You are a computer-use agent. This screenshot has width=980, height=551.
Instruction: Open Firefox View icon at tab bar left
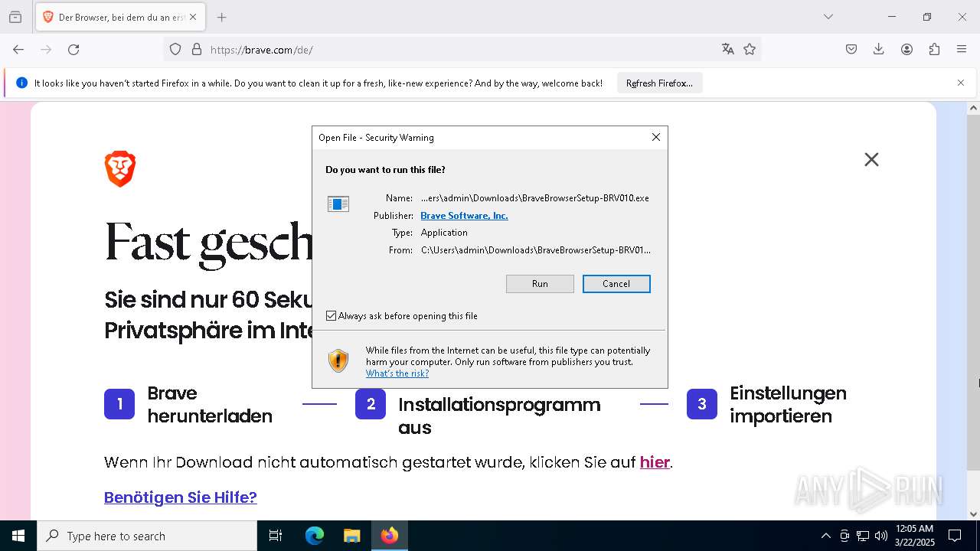pyautogui.click(x=15, y=17)
